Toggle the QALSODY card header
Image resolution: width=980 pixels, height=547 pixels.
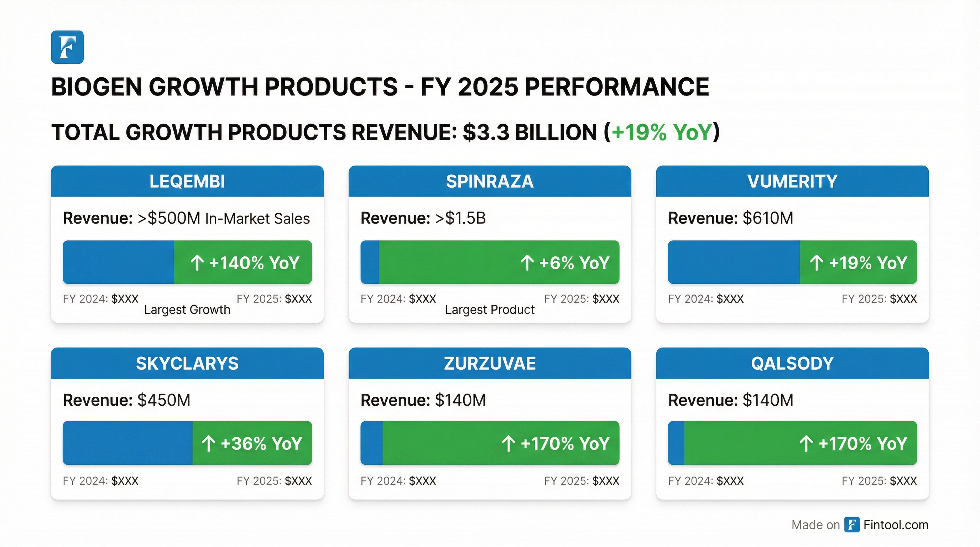click(792, 363)
